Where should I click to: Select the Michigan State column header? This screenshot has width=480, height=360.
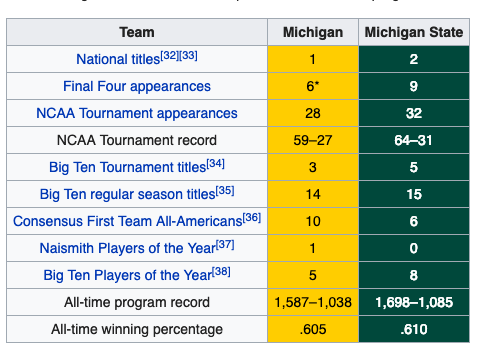pyautogui.click(x=414, y=32)
